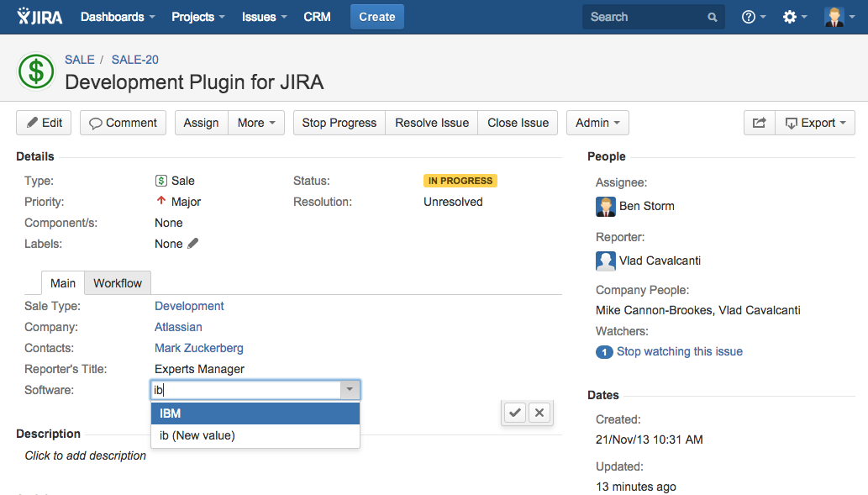The width and height of the screenshot is (868, 495).
Task: Click Stop watching this issue link
Action: point(679,351)
